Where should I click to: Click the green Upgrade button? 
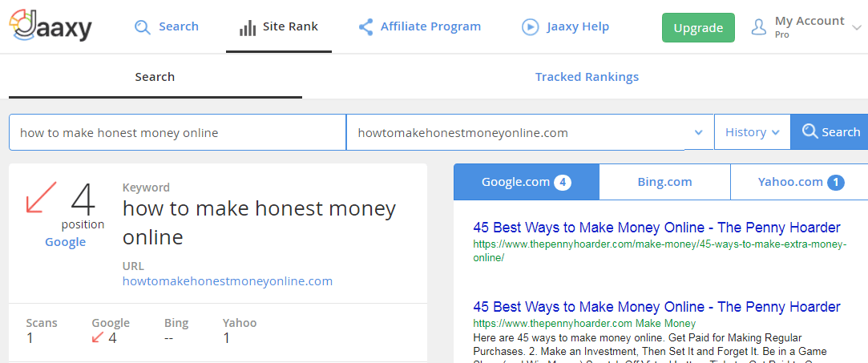tap(698, 28)
